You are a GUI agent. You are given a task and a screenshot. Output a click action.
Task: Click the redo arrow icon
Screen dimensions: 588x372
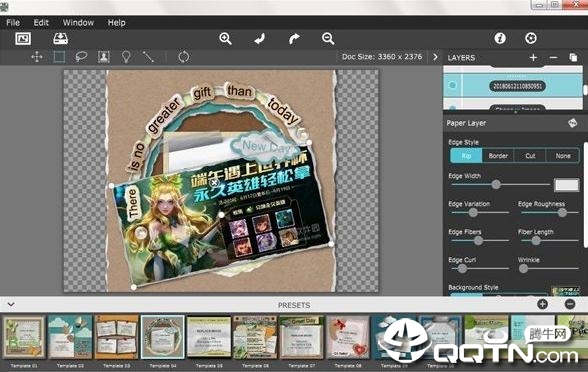[x=294, y=39]
